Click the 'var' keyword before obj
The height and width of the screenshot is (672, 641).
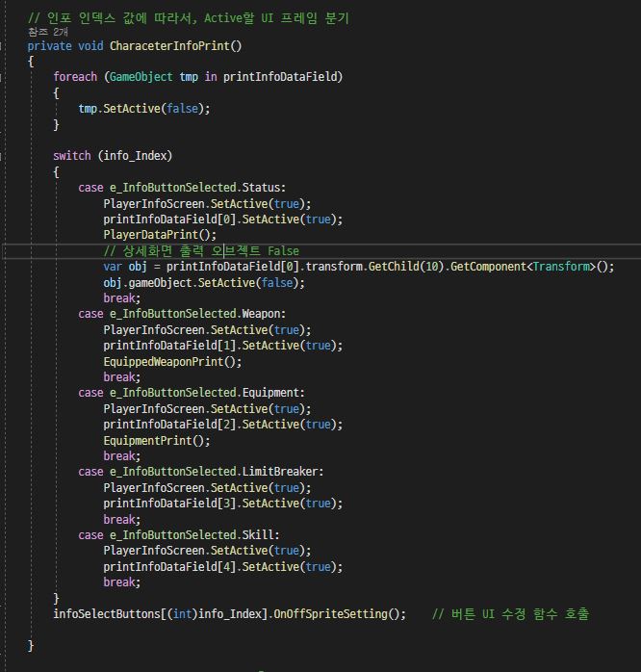click(113, 266)
